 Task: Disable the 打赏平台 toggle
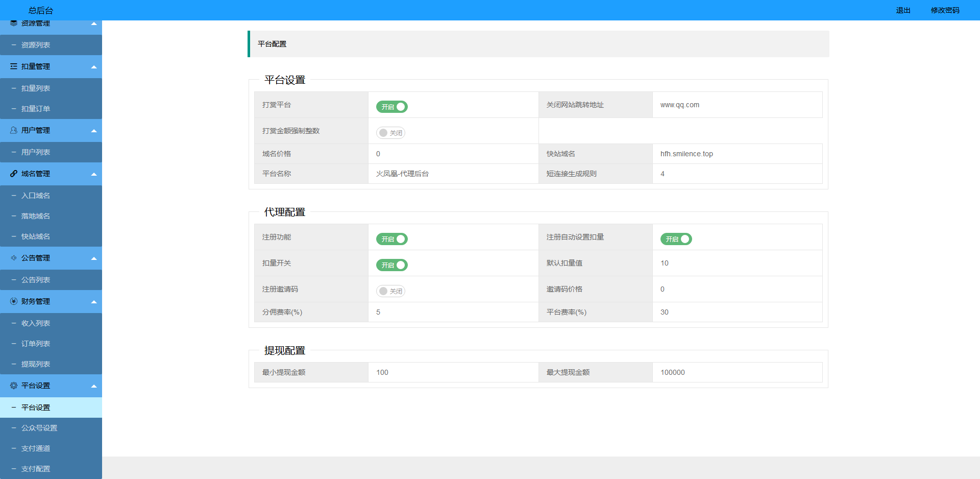click(391, 107)
